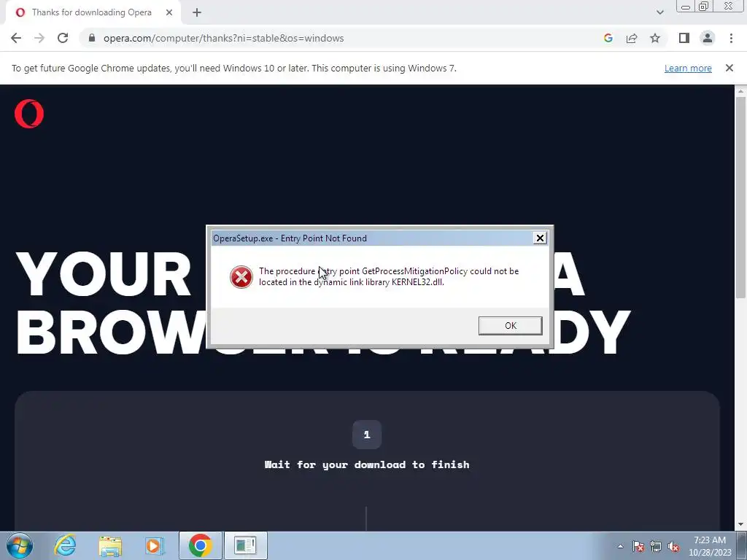
Task: Bookmark this page with the star icon
Action: [x=655, y=38]
